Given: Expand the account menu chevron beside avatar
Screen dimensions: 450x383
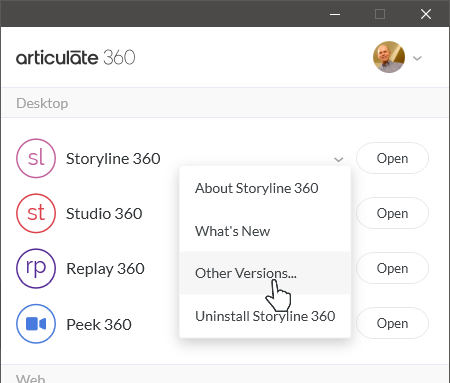Looking at the screenshot, I should (x=417, y=58).
